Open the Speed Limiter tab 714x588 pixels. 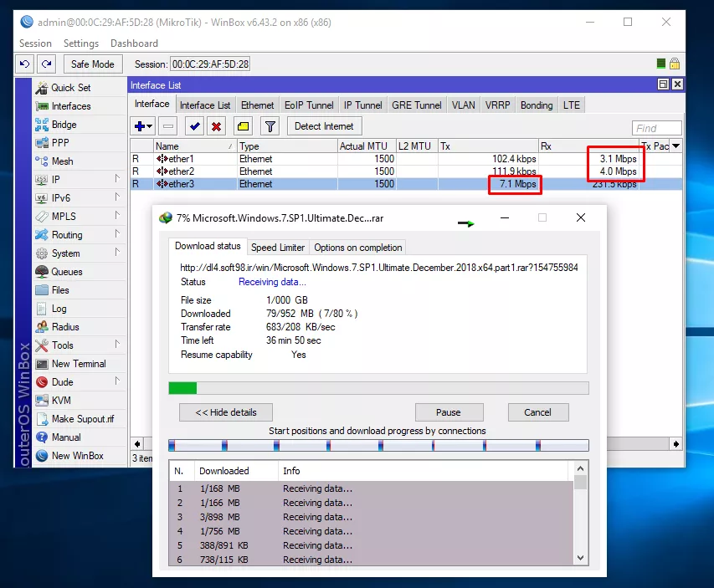(x=278, y=248)
